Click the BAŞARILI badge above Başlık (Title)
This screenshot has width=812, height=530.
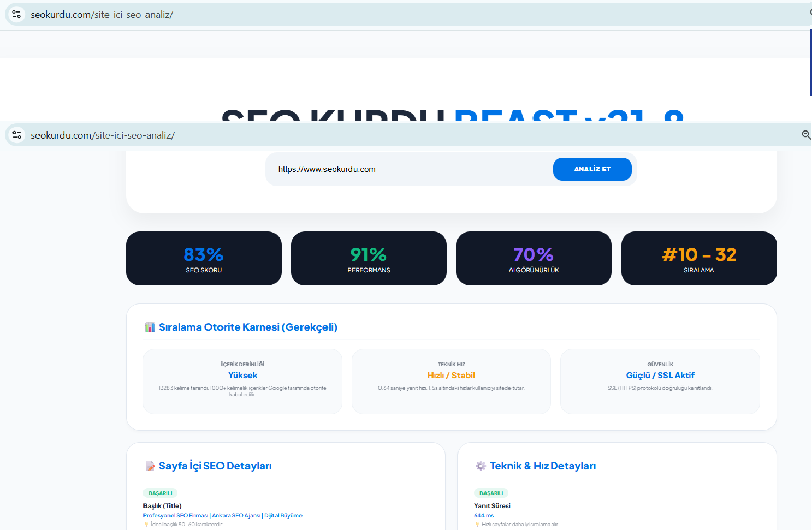(161, 493)
